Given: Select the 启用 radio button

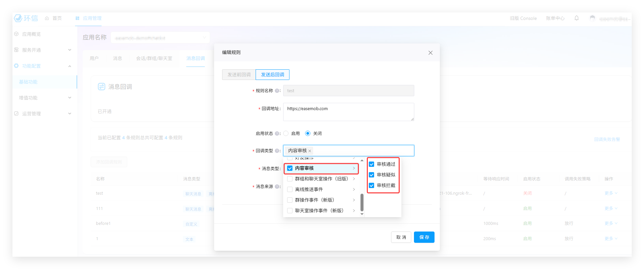Looking at the screenshot, I should 286,133.
